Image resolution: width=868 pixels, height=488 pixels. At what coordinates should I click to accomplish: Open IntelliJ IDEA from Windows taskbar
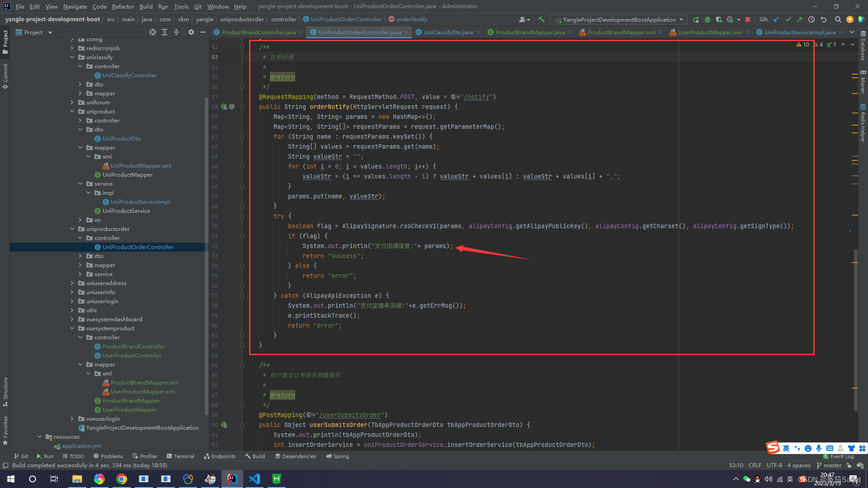pyautogui.click(x=232, y=479)
